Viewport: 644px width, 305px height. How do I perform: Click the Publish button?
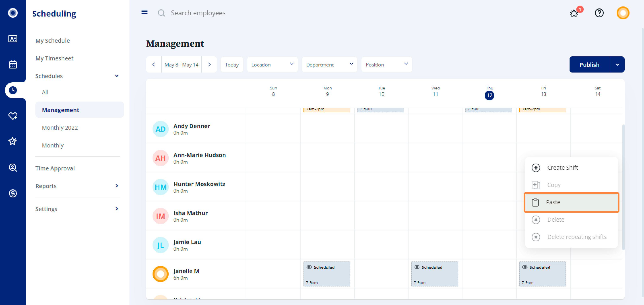589,64
